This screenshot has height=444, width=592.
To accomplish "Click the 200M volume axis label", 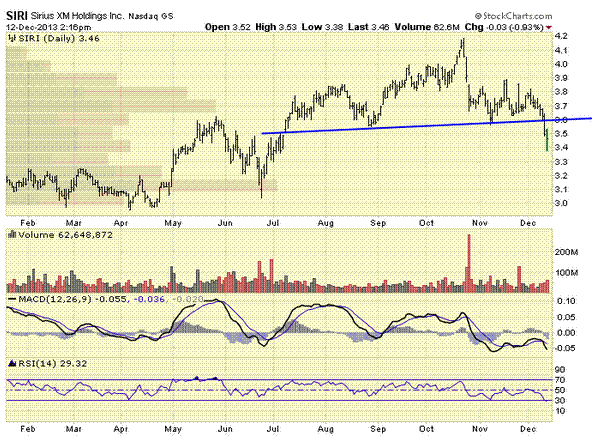I will click(x=566, y=252).
